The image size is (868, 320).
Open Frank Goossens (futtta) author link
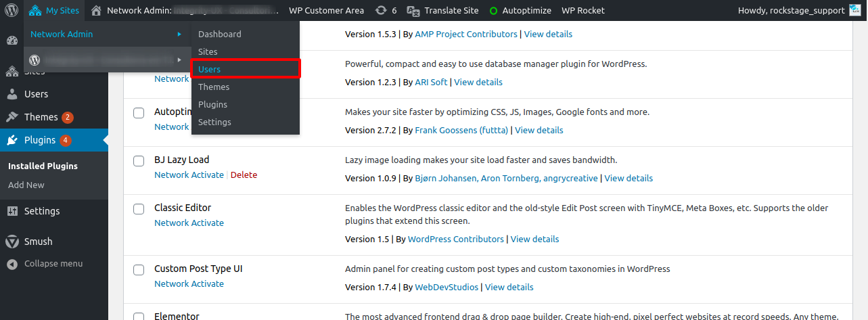[x=461, y=130]
